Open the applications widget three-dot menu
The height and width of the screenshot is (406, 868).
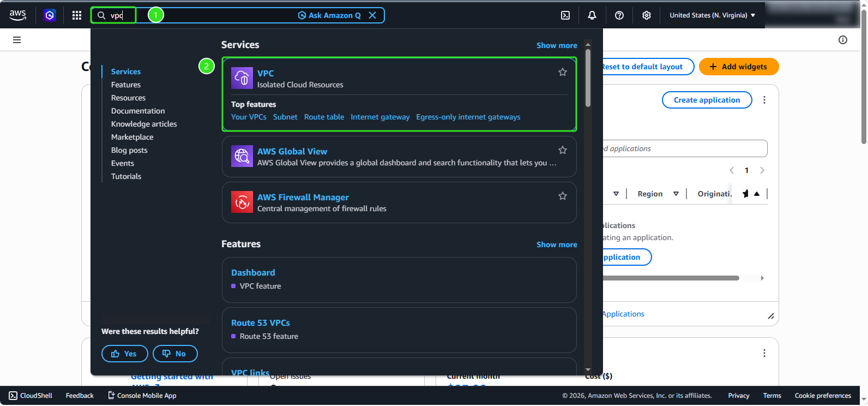[x=764, y=100]
